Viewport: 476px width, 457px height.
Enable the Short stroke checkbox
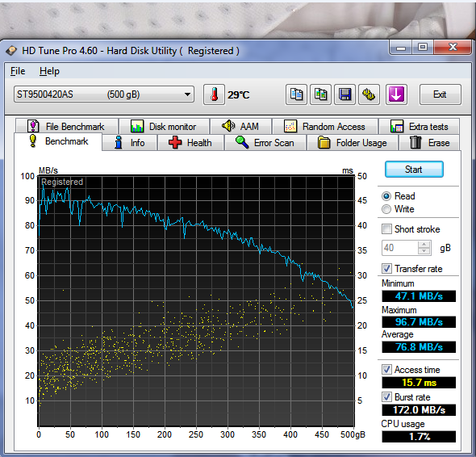[x=386, y=228]
